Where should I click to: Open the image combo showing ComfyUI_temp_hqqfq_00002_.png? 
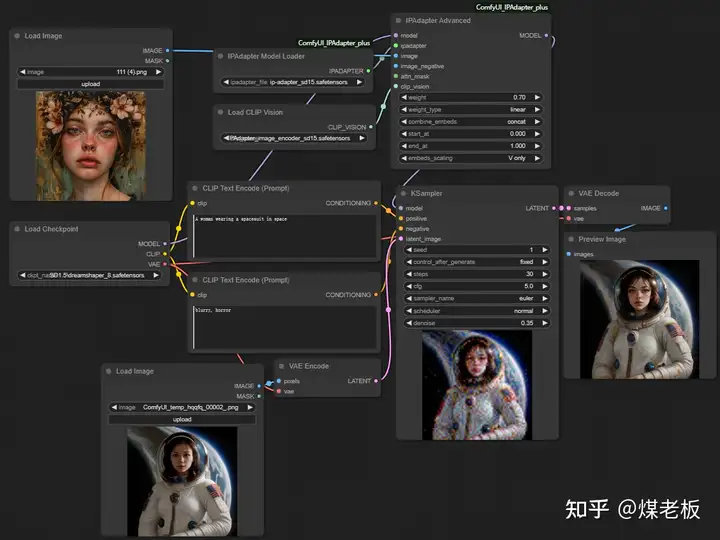182,407
